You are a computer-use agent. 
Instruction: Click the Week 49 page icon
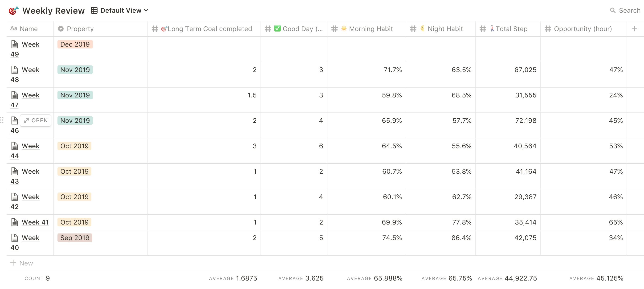(15, 44)
